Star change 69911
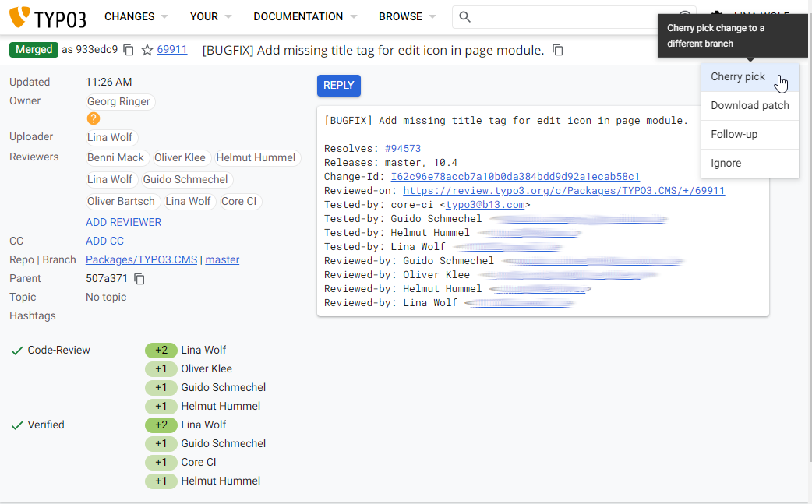Screen dimensions: 812x504 [x=147, y=50]
